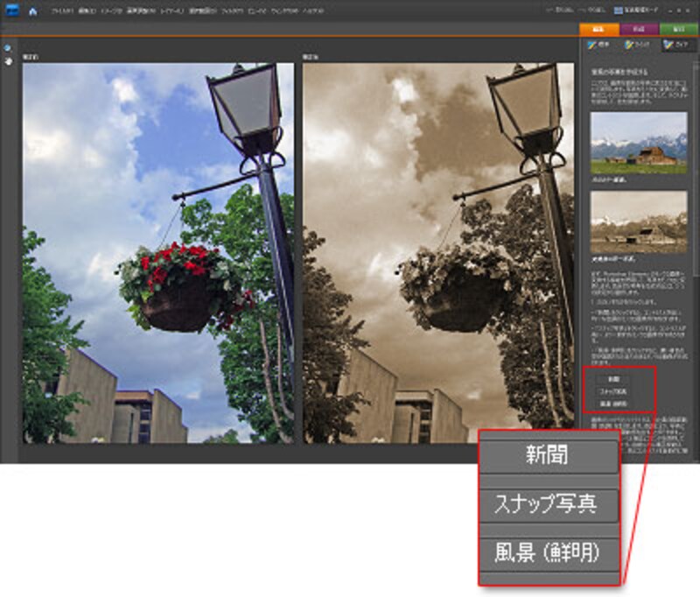Click the Photoshop Elements logo icon
The height and width of the screenshot is (597, 700).
click(x=8, y=11)
